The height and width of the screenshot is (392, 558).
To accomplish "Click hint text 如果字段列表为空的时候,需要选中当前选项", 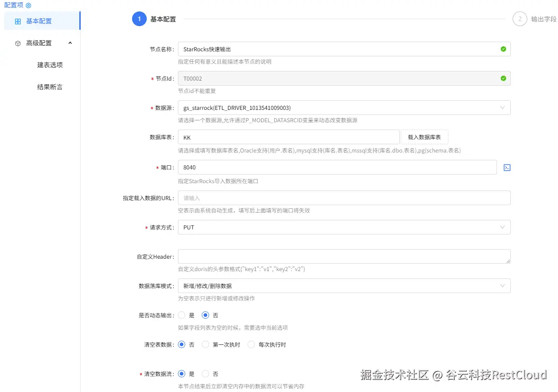I will (233, 328).
